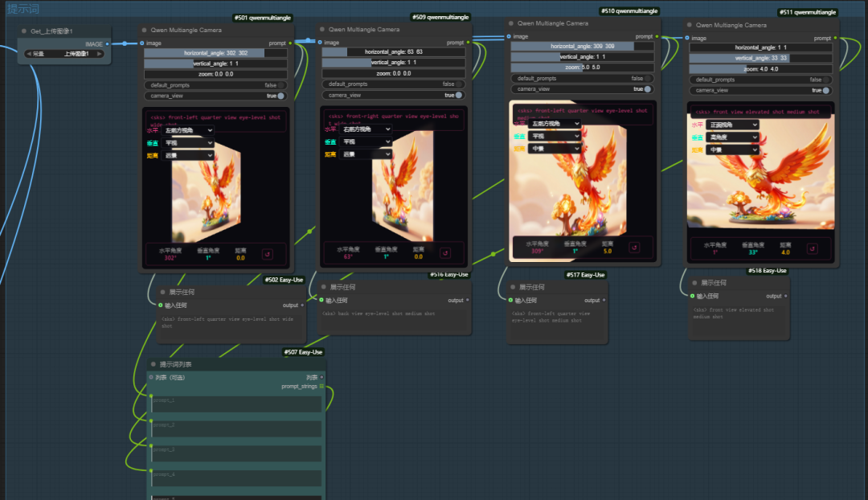Screen dimensions: 868x500
Task: Click the 提示词 group title
Action: coord(24,8)
